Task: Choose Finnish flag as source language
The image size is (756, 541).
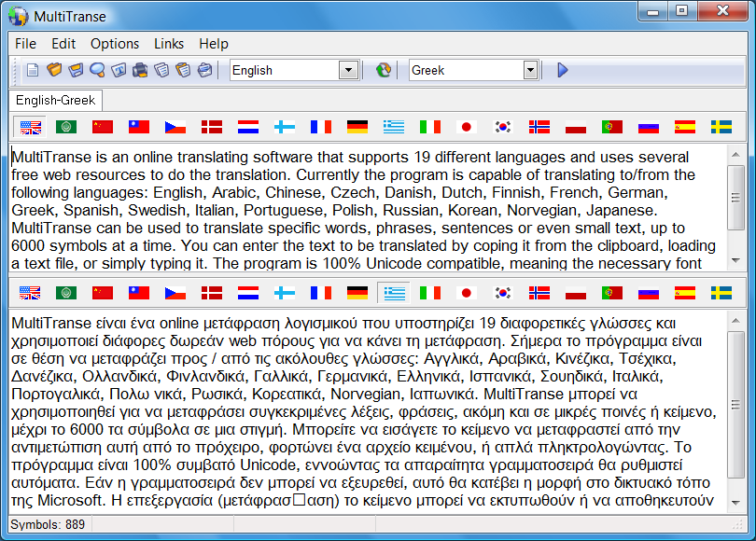Action: point(285,127)
